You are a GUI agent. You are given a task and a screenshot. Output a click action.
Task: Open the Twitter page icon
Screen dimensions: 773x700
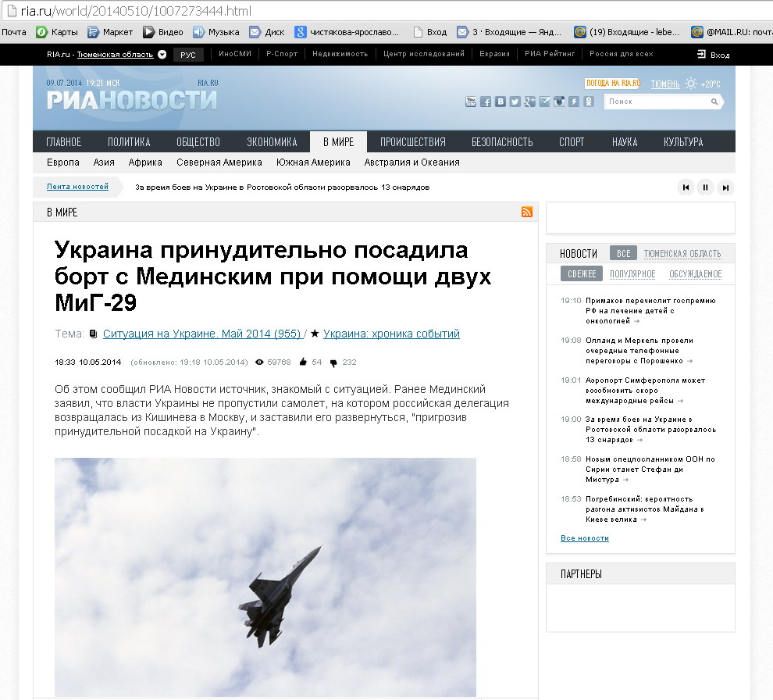[x=515, y=102]
